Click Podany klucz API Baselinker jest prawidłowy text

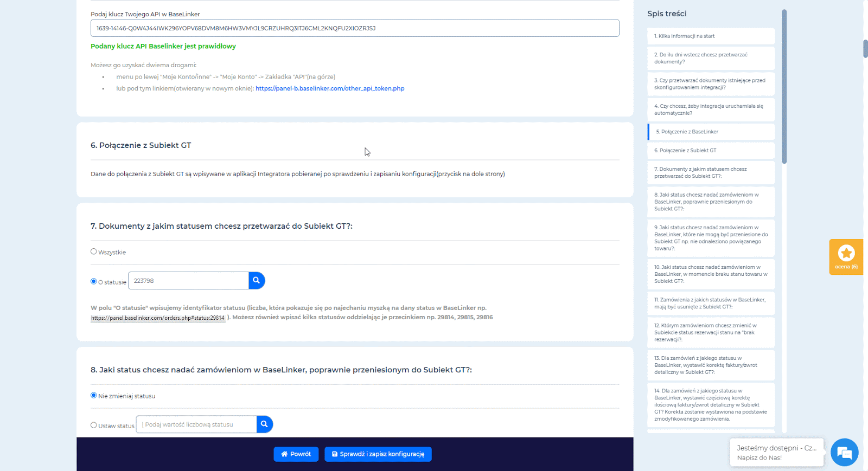point(163,47)
